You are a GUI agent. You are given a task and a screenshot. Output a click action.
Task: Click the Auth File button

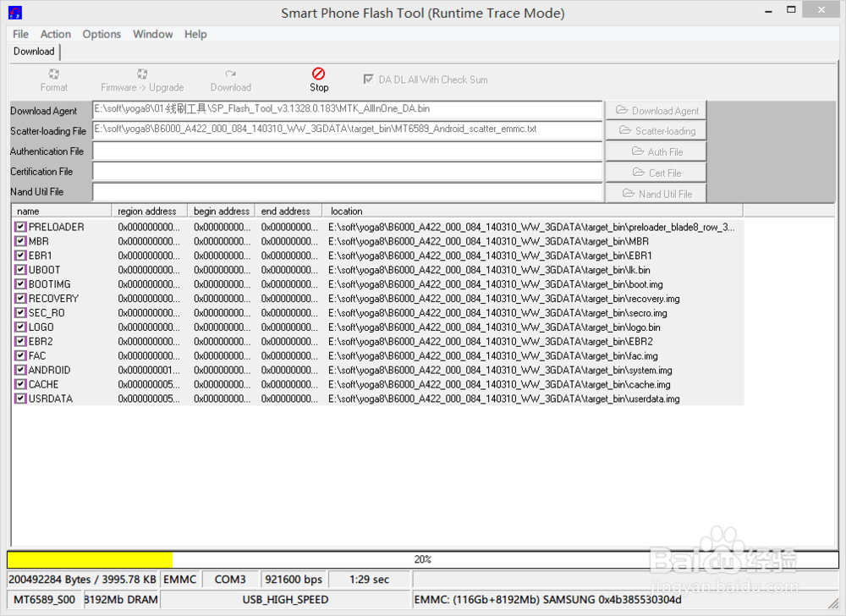(x=656, y=151)
